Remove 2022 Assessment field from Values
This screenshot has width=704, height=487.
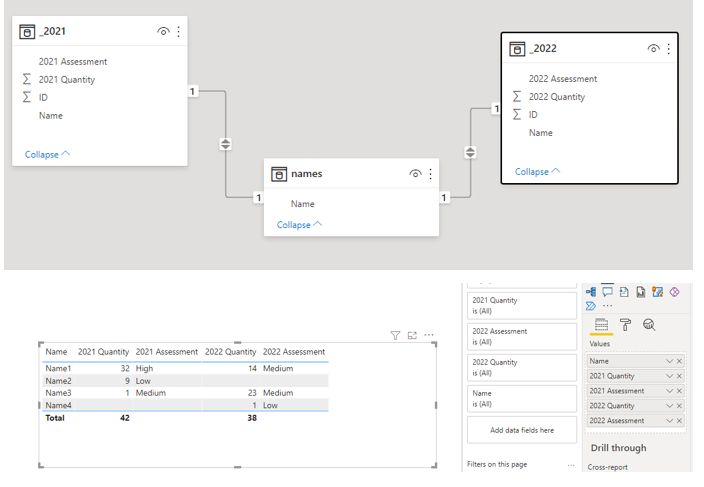tap(679, 421)
